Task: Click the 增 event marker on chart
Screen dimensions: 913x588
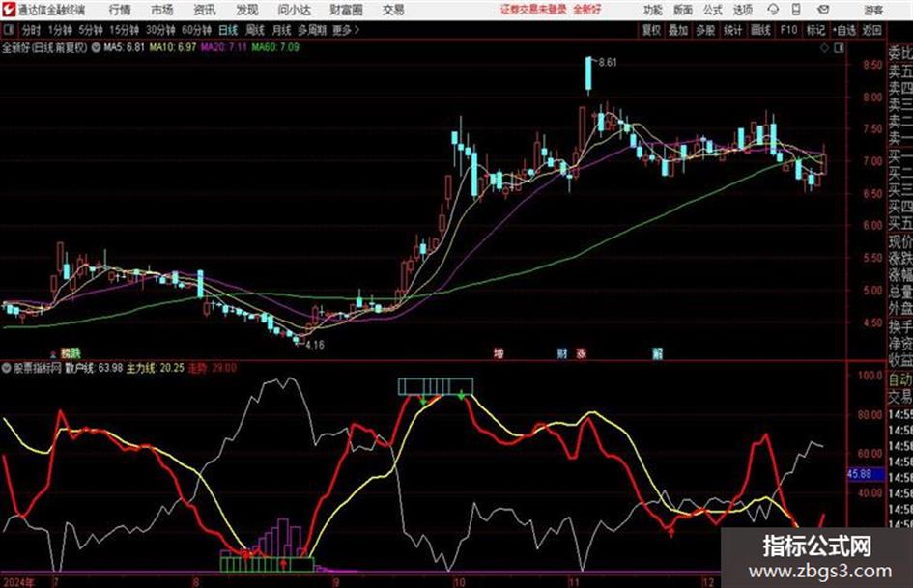Action: [x=499, y=353]
